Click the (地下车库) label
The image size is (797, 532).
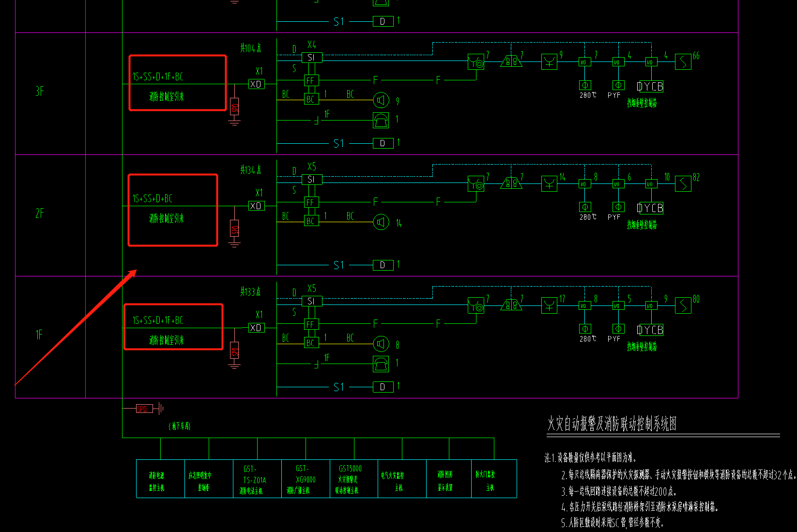(x=180, y=426)
